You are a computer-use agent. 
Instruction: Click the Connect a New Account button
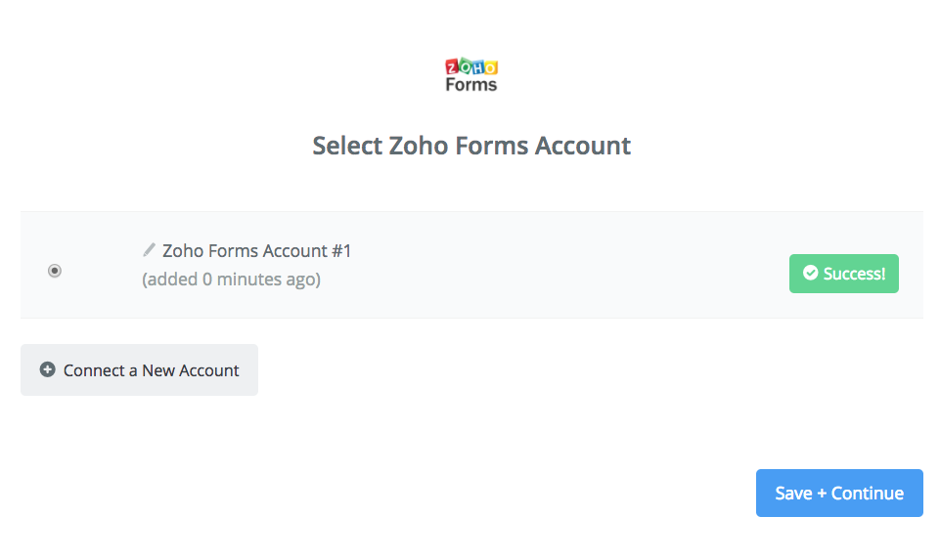click(139, 369)
